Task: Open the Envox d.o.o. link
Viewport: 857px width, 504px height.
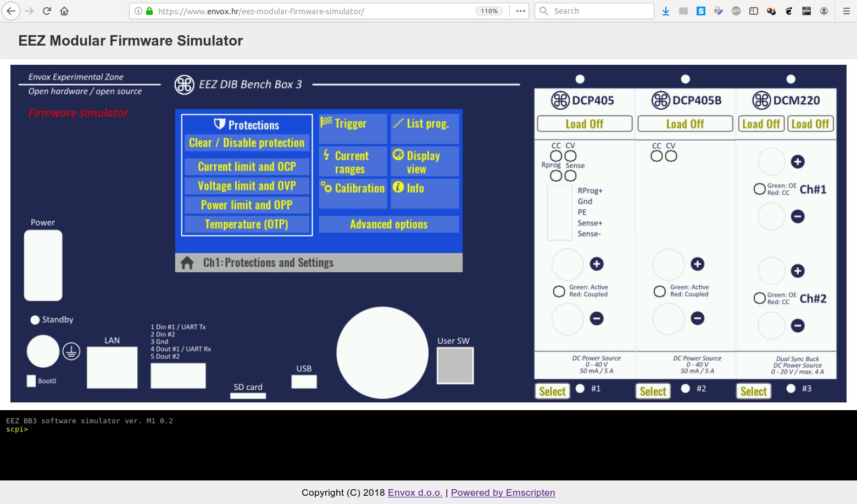Action: coord(415,492)
